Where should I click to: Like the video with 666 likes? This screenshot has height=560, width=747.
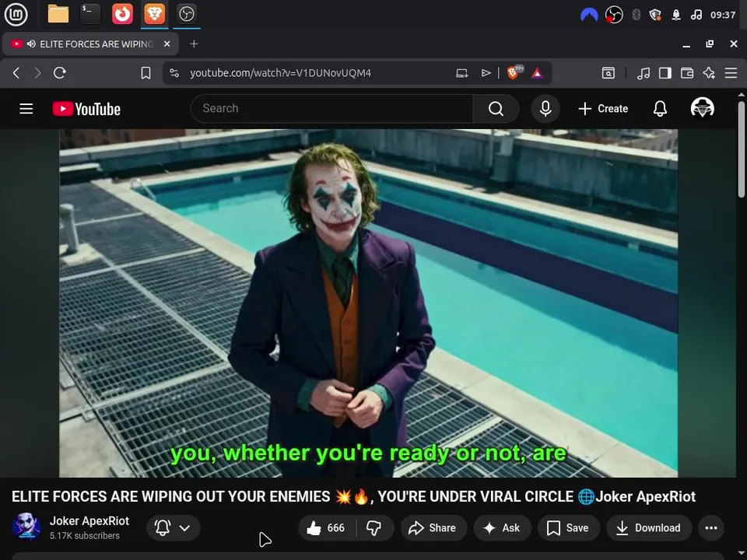tap(326, 527)
